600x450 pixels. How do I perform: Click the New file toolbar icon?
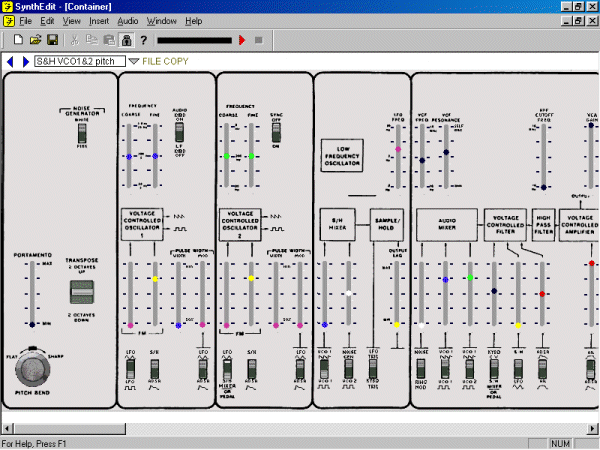(18, 40)
